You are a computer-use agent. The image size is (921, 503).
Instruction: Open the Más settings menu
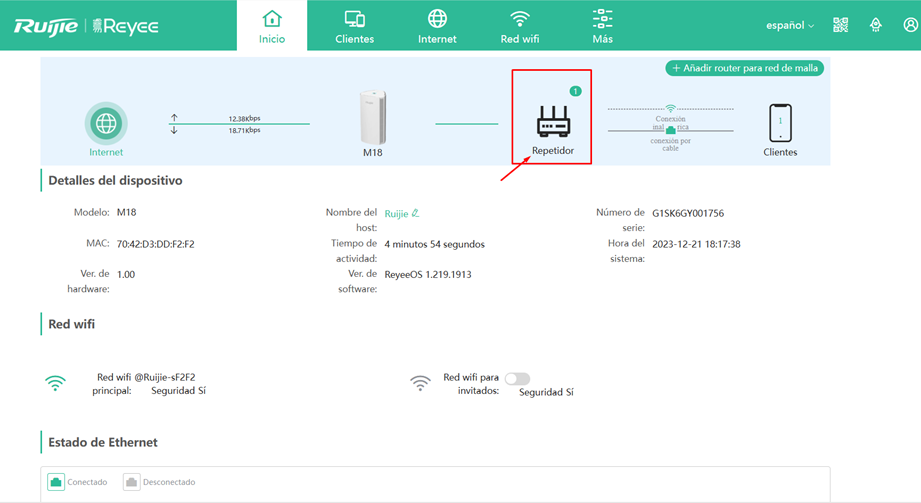(603, 26)
